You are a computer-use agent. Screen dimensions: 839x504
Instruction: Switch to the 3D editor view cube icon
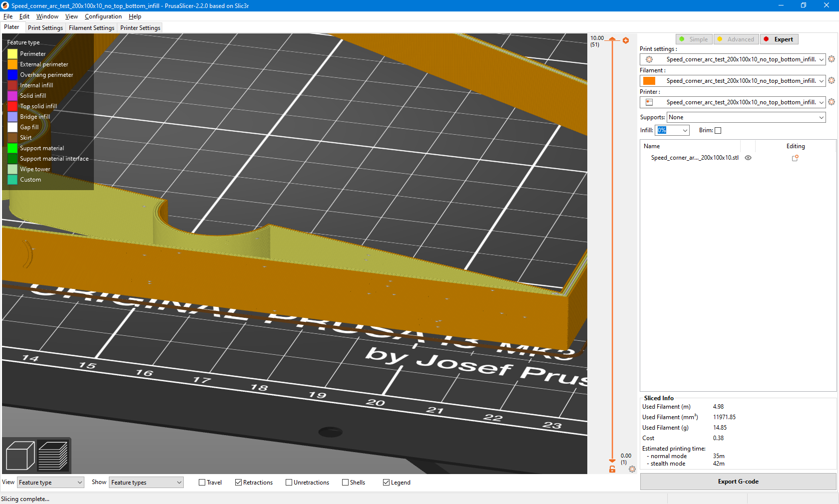20,456
